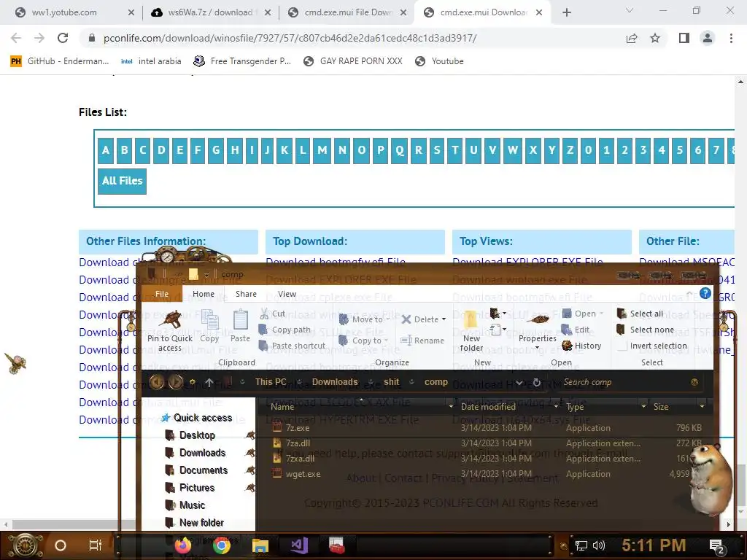Select the 7z.exe file row

487,428
